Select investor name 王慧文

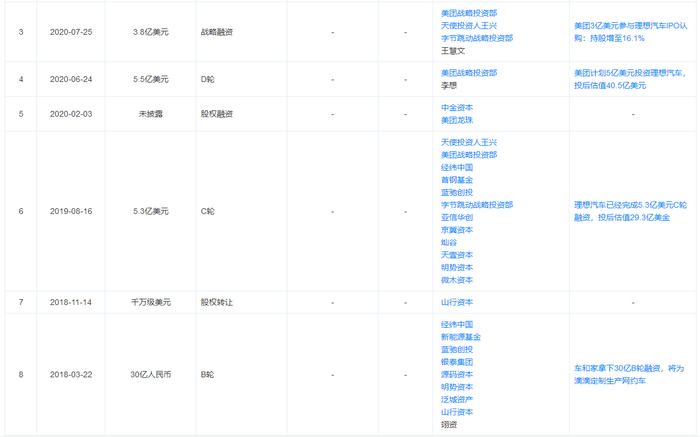point(453,51)
